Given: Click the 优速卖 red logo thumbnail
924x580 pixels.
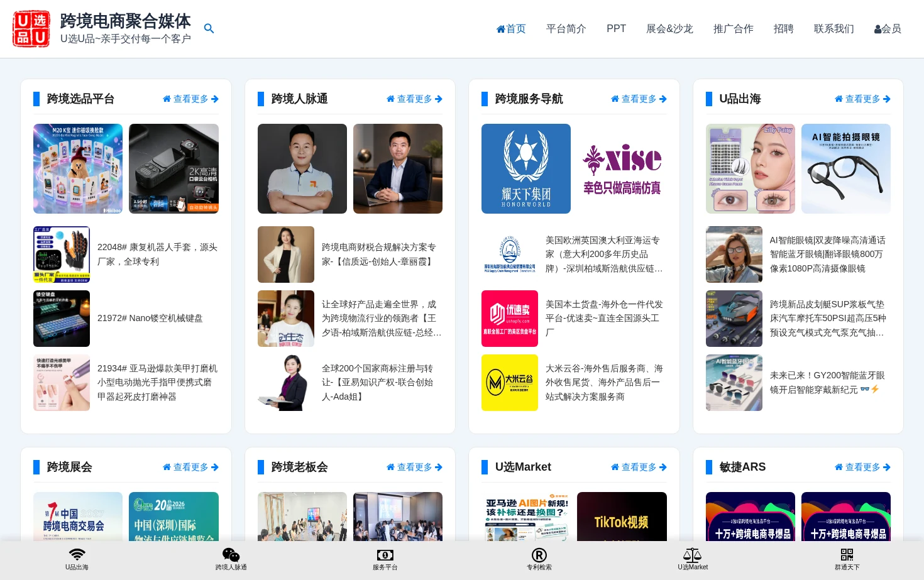Looking at the screenshot, I should 510,319.
